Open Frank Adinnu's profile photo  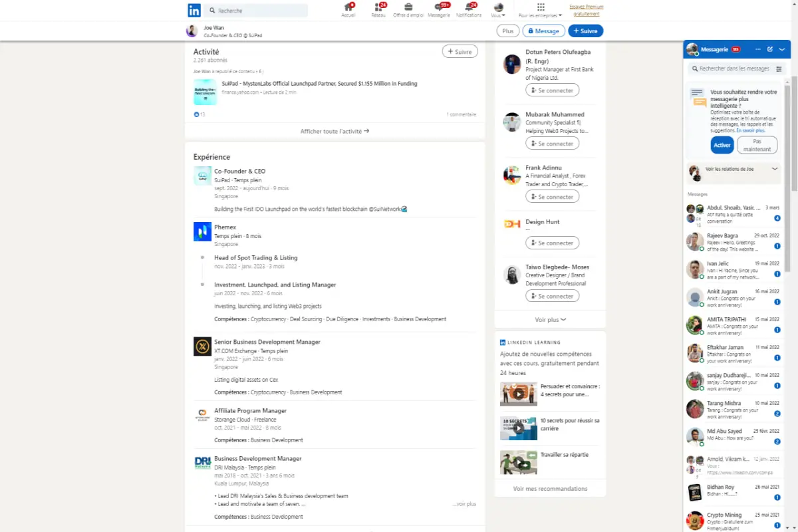coord(511,176)
